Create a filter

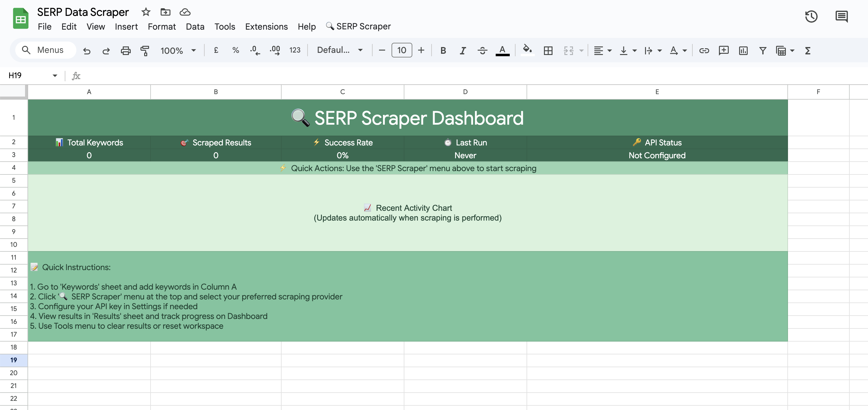pyautogui.click(x=763, y=51)
